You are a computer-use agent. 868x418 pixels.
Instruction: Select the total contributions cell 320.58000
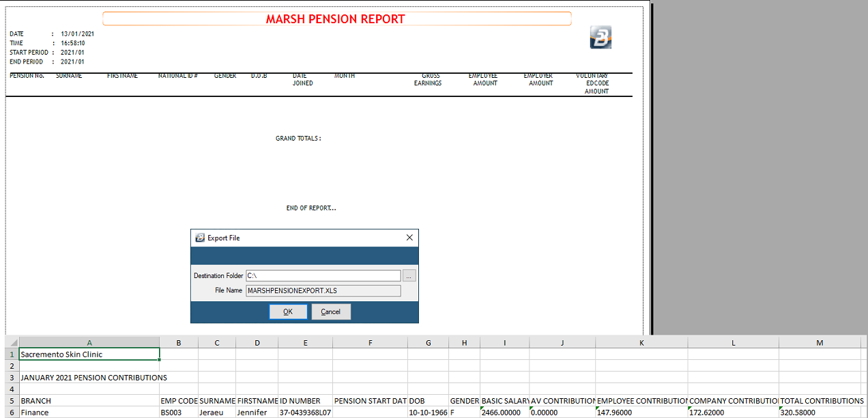point(820,413)
